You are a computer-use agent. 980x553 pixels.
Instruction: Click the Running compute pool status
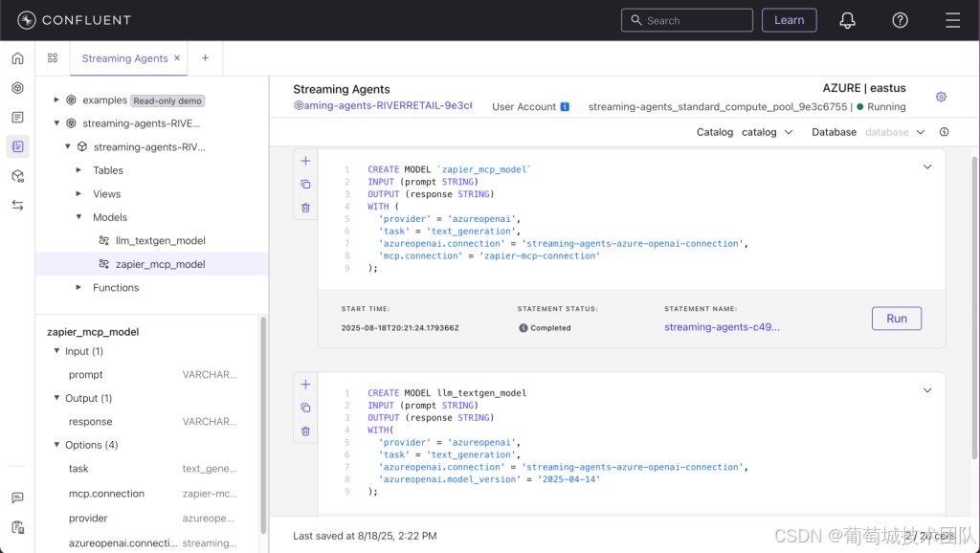pos(881,107)
